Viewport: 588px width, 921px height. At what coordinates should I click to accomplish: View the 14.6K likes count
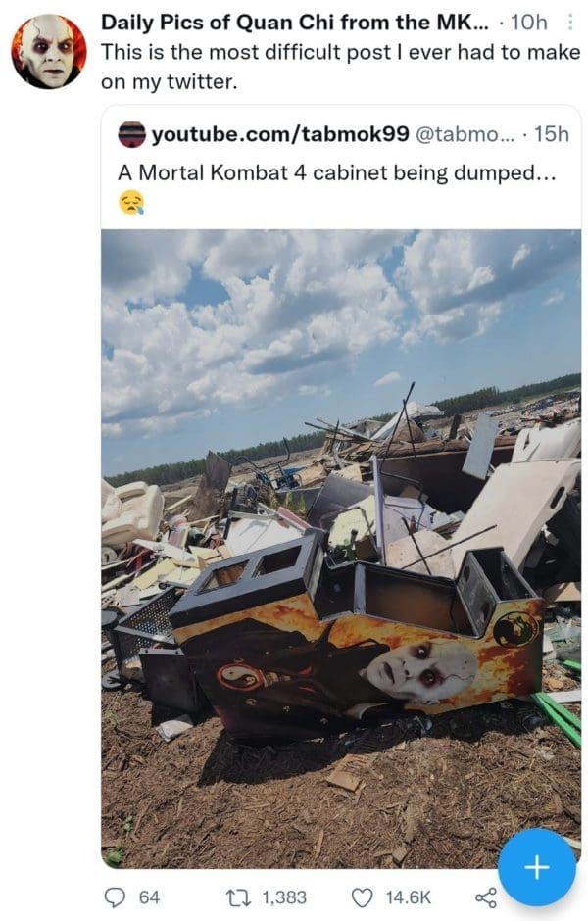tap(409, 897)
